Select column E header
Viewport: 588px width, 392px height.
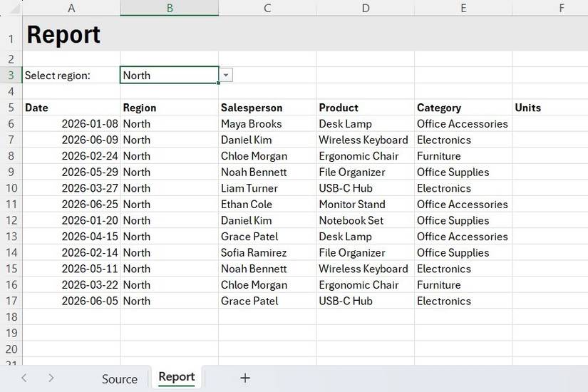click(463, 8)
